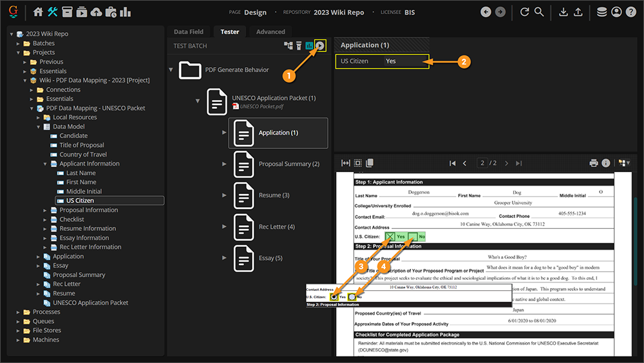Expand the Batches folder node

[19, 43]
